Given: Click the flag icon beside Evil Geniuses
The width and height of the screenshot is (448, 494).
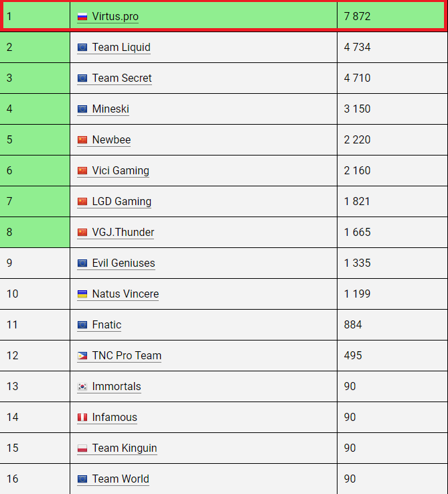Looking at the screenshot, I should tap(82, 263).
